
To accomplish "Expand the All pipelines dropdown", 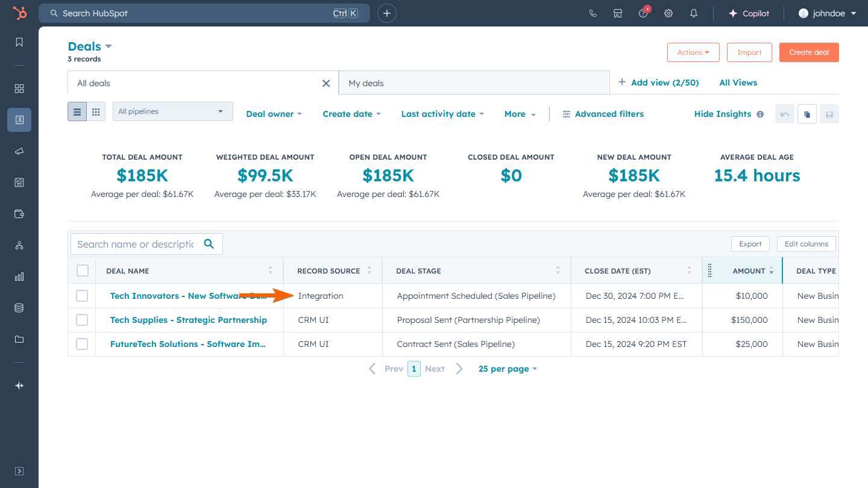I will 172,111.
